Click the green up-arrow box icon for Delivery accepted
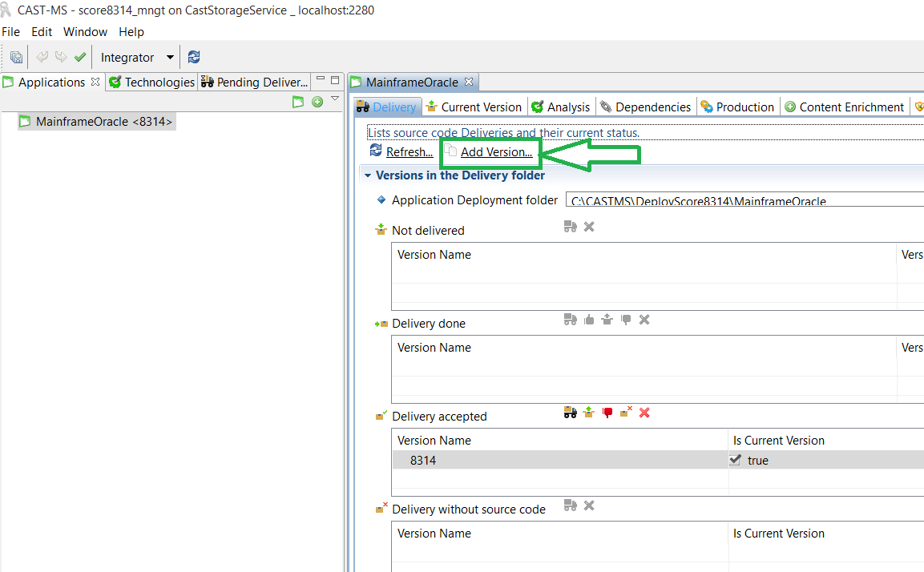 (588, 413)
